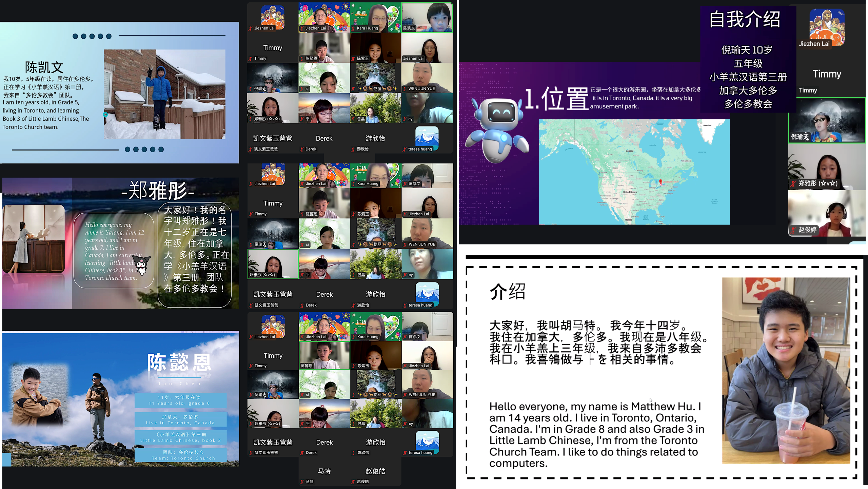Screen dimensions: 868x489
Task: Click the 陈凯文 title on the first slide
Action: click(44, 67)
